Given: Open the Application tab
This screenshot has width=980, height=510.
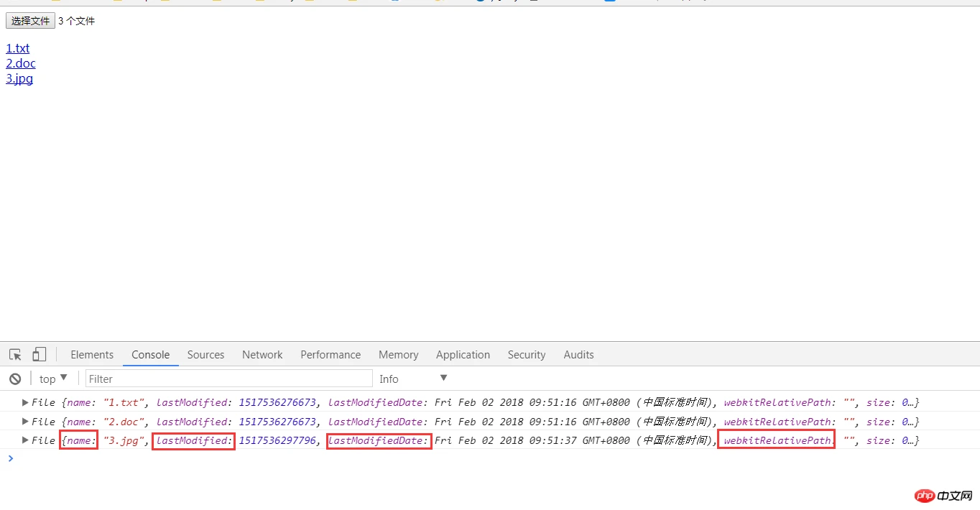Looking at the screenshot, I should [463, 355].
